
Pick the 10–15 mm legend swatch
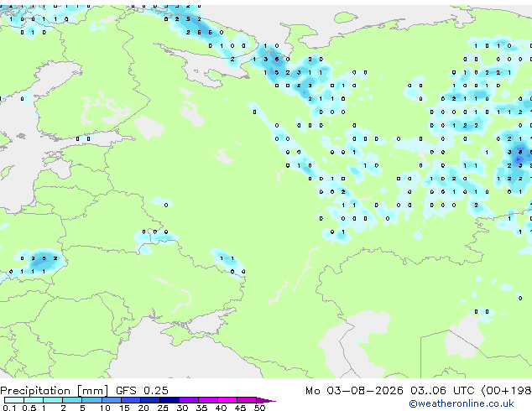pyautogui.click(x=112, y=400)
